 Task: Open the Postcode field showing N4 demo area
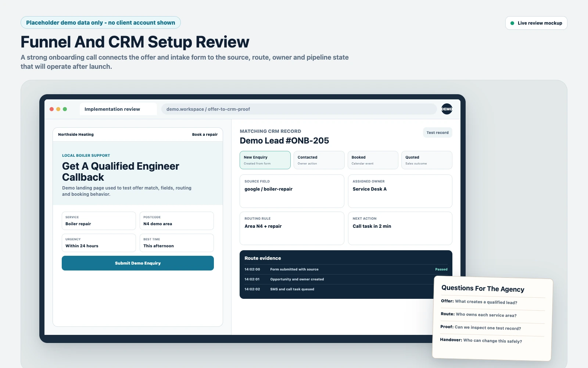pyautogui.click(x=177, y=221)
